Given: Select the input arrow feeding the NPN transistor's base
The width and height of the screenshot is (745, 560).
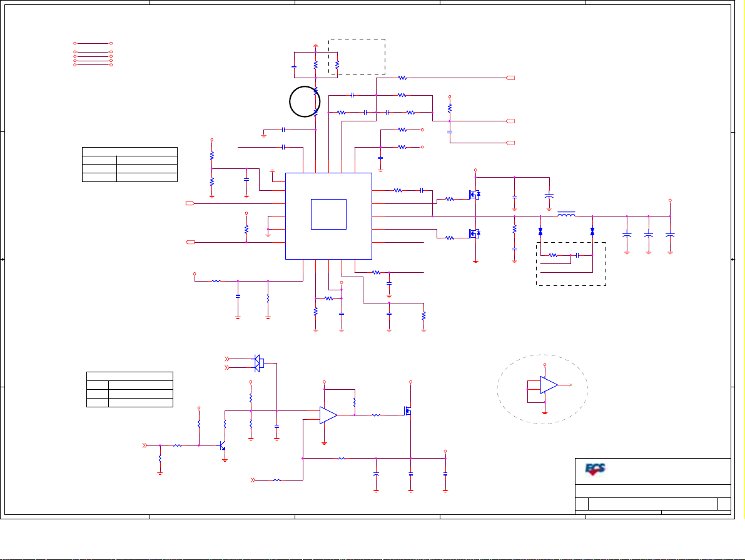Looking at the screenshot, I should point(145,445).
